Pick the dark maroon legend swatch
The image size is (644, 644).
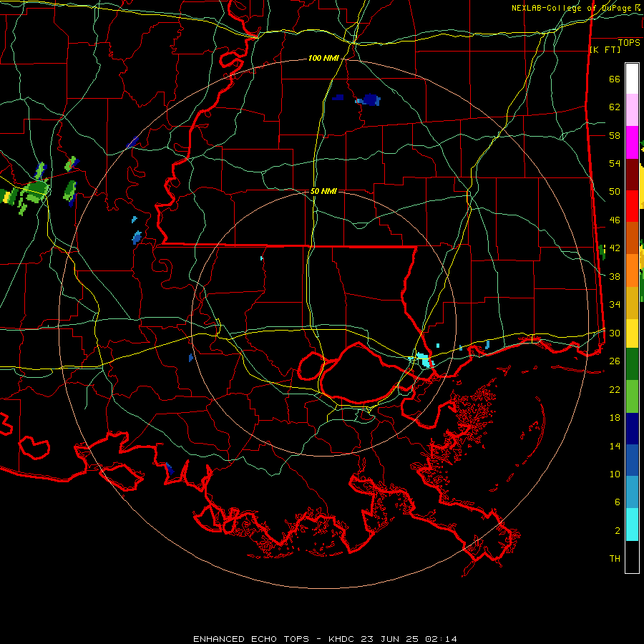click(x=632, y=175)
